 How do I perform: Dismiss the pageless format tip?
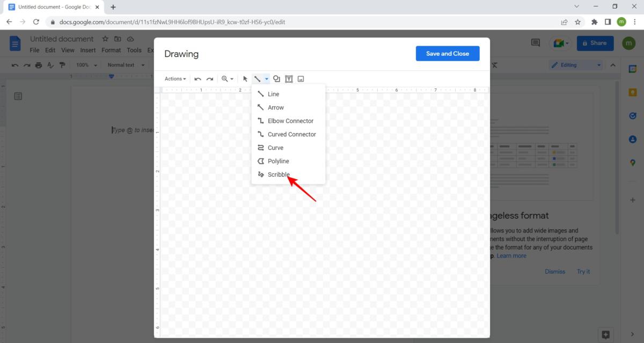pos(555,272)
